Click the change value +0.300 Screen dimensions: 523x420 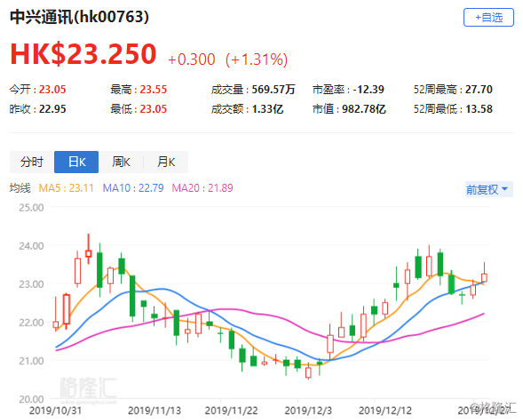pos(192,59)
